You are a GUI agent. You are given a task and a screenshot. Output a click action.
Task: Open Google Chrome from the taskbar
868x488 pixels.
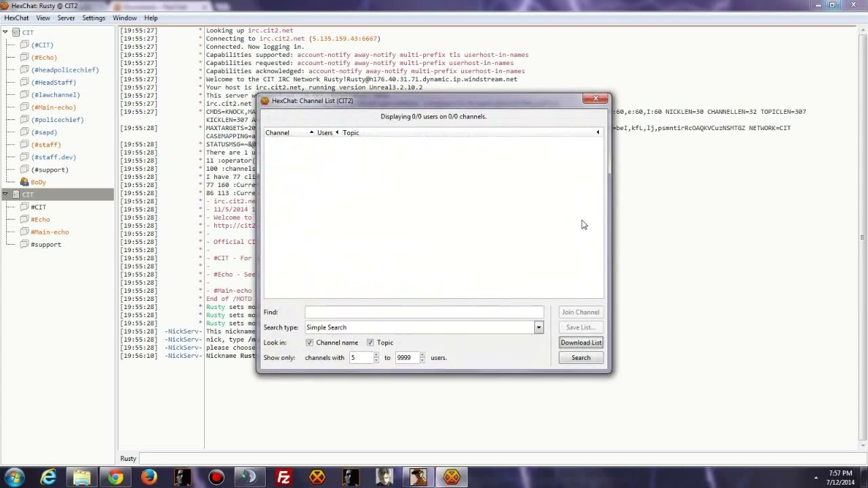click(x=115, y=477)
